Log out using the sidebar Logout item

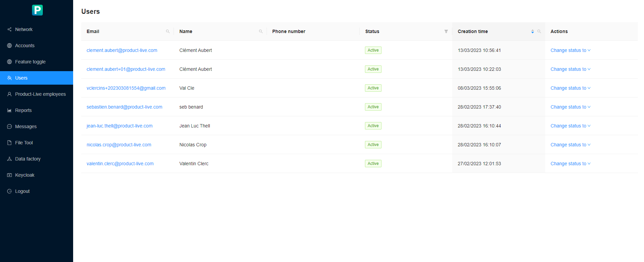pos(22,191)
